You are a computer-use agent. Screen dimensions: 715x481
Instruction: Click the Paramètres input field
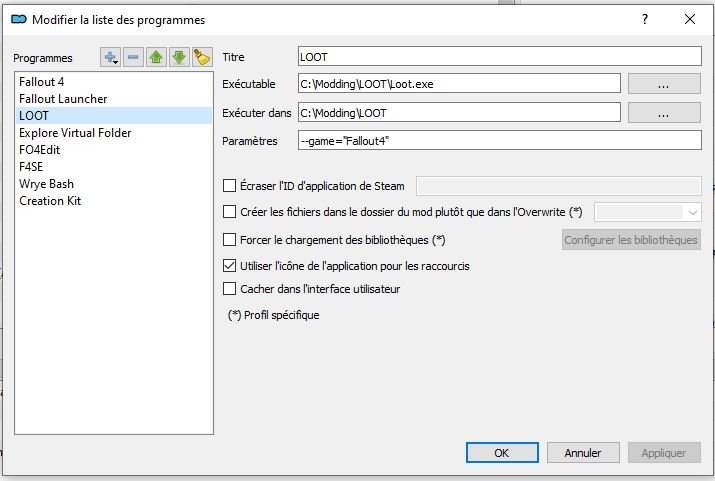point(500,141)
